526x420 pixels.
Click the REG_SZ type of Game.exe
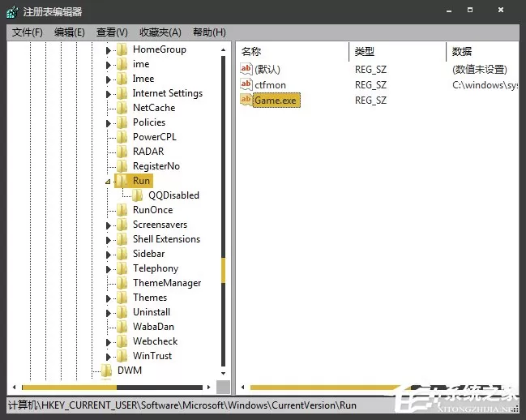[370, 101]
